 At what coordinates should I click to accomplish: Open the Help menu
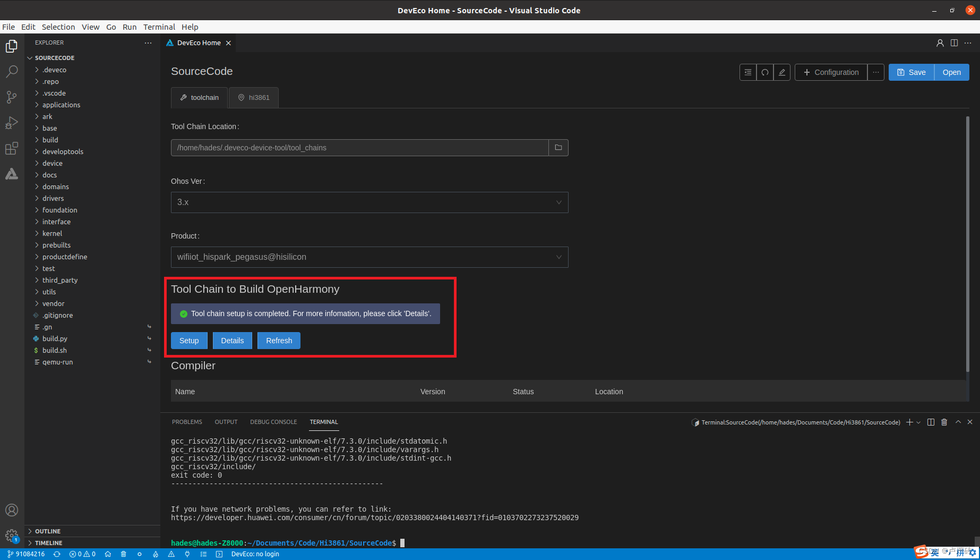pos(190,27)
